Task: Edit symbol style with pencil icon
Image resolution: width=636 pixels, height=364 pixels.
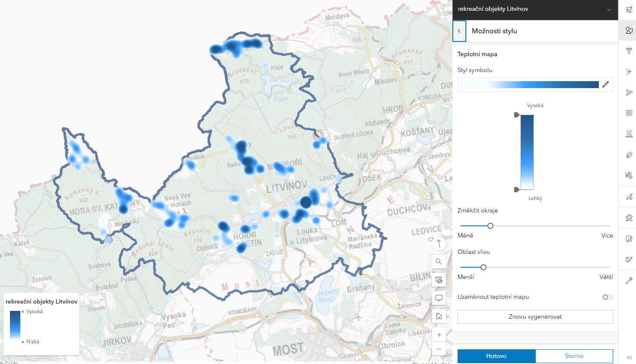Action: pos(605,85)
